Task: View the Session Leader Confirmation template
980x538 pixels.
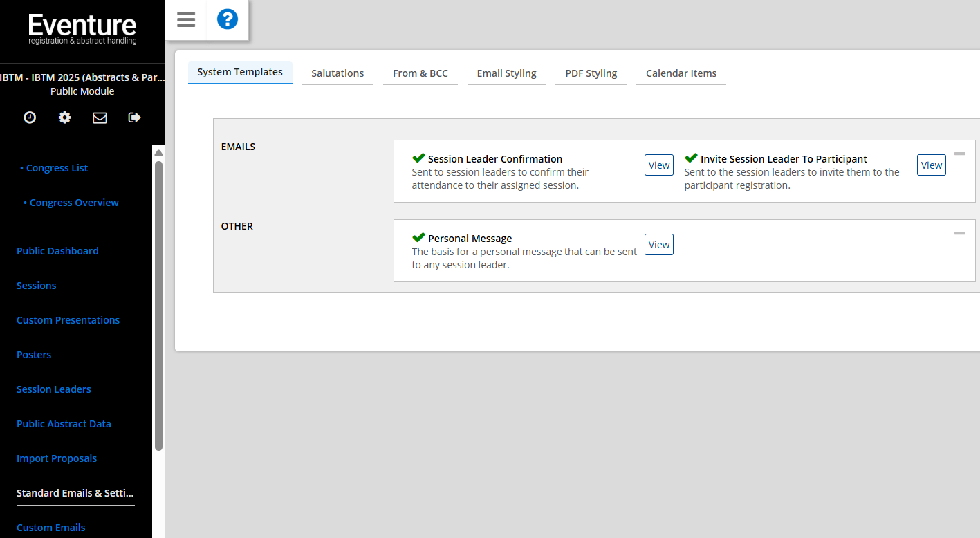Action: pyautogui.click(x=658, y=165)
